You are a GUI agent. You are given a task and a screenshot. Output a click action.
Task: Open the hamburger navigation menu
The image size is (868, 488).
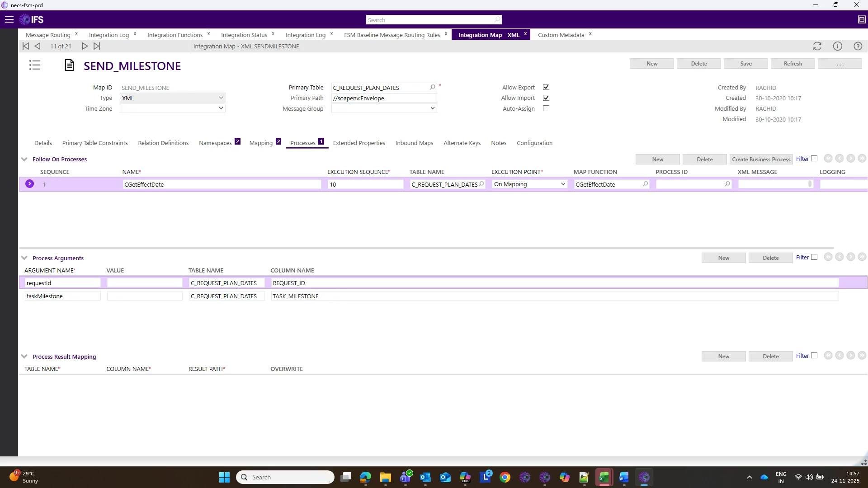[x=9, y=19]
